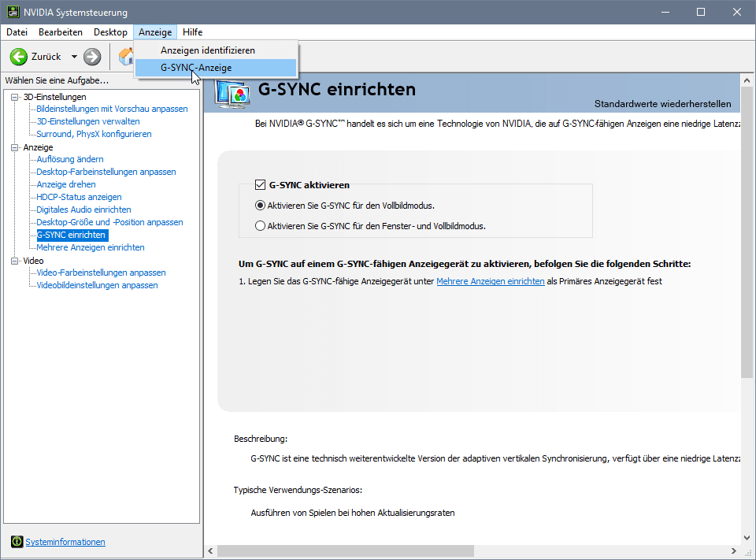The width and height of the screenshot is (756, 560).
Task: Choose Anzeigen identifizieren menu entry
Action: click(x=216, y=50)
